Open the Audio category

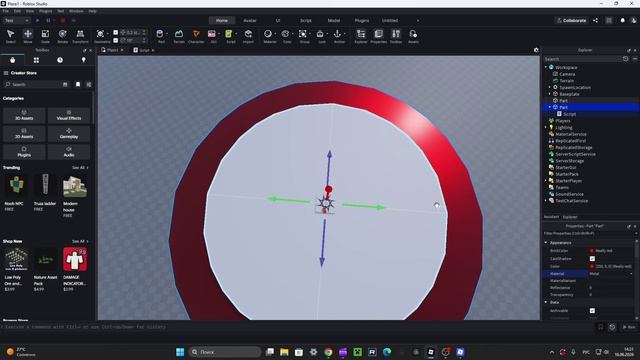coord(69,152)
